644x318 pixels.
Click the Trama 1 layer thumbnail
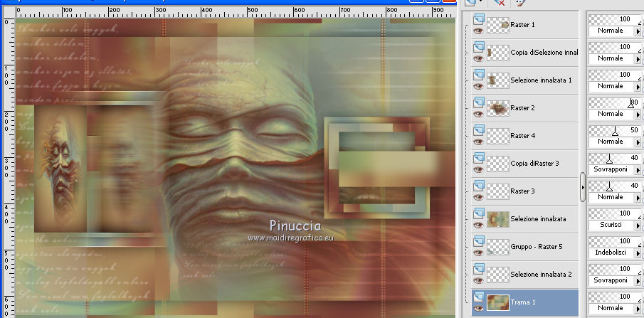click(x=498, y=302)
